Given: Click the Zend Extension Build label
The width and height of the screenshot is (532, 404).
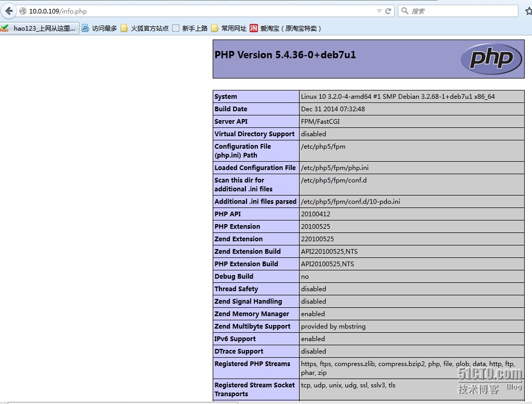Looking at the screenshot, I should point(248,251).
